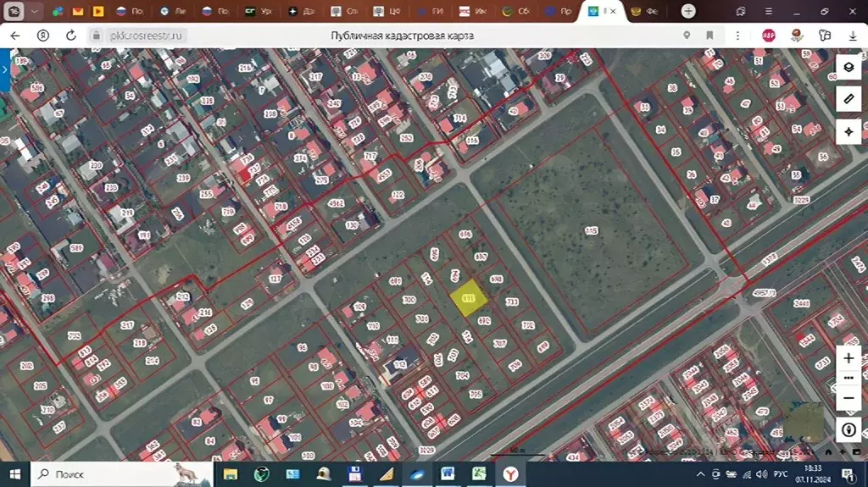Toggle the AdBlock extension icon
The image size is (868, 487).
point(768,36)
